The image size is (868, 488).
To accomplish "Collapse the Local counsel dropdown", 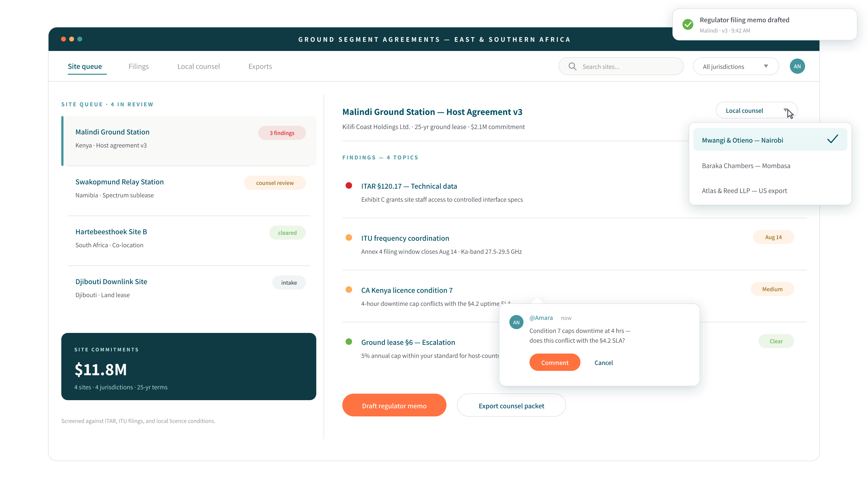I will tap(756, 110).
